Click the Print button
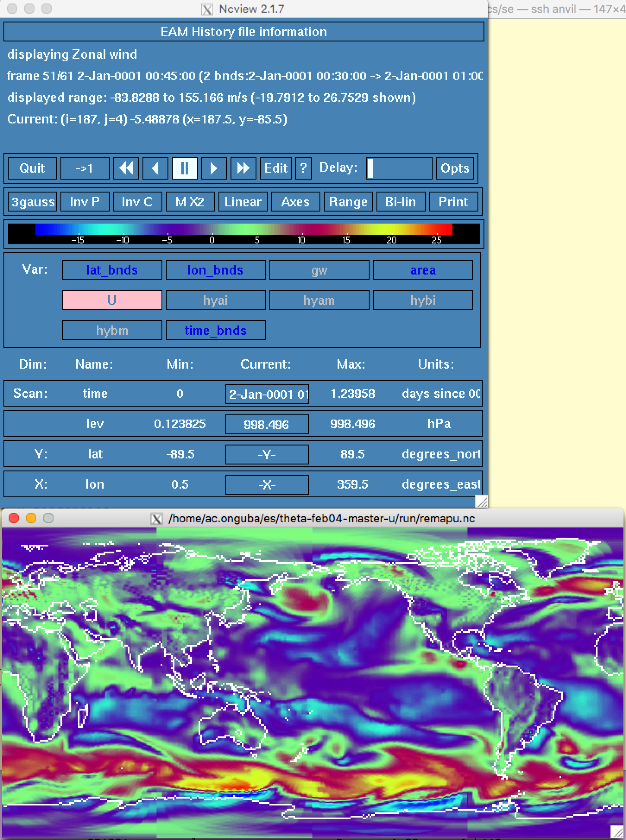 pyautogui.click(x=454, y=202)
